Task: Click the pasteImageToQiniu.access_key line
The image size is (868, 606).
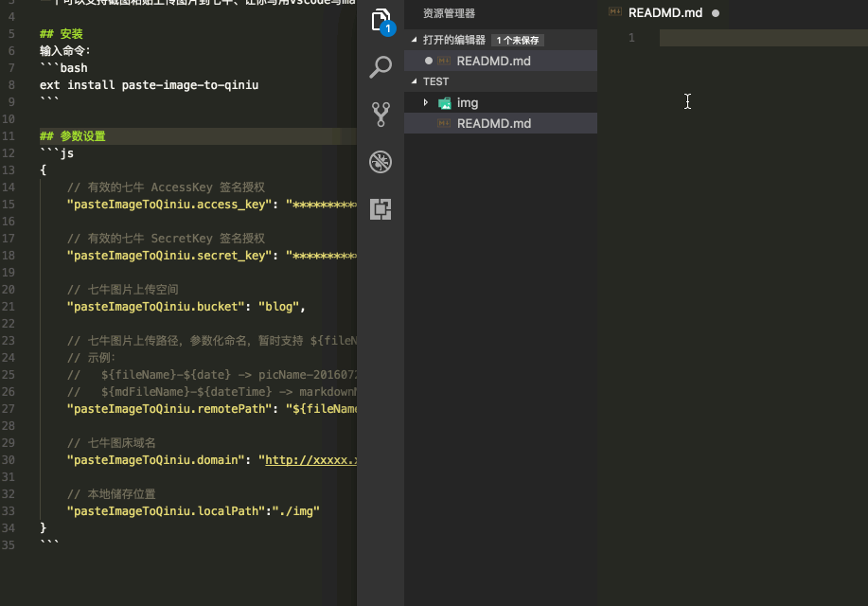Action: click(211, 205)
